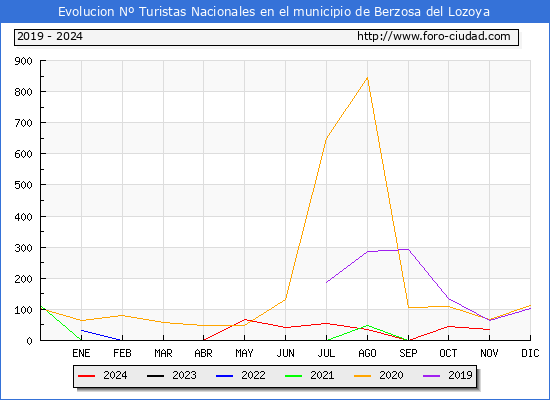Click the 2019 - 2024 date range label
Image resolution: width=550 pixels, height=400 pixels.
(50, 36)
